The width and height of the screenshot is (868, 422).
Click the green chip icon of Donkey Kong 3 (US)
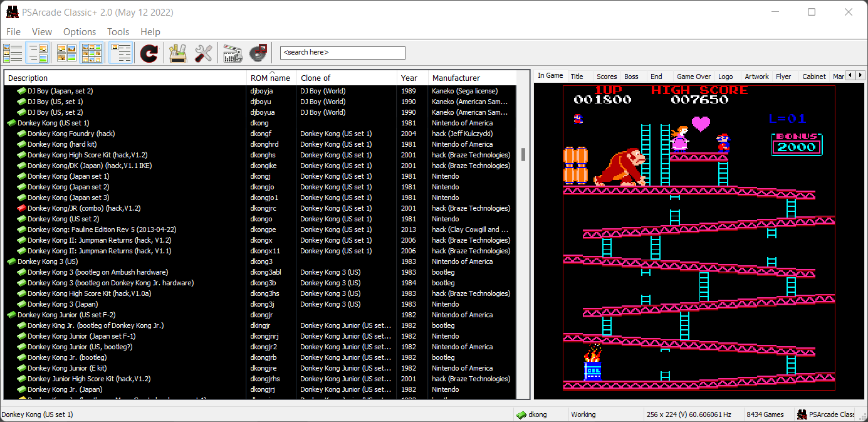tap(11, 261)
